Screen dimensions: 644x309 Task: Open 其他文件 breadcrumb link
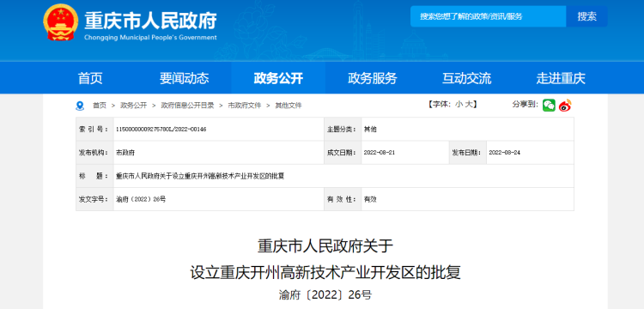pos(289,106)
